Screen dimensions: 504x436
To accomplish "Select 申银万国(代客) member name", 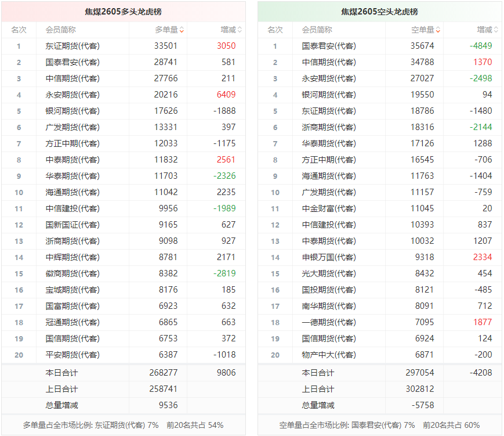I will pos(329,257).
